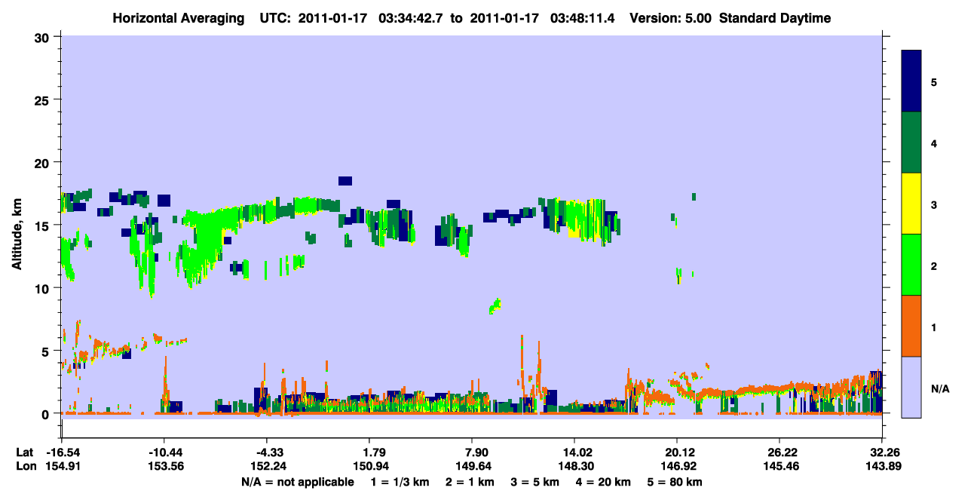This screenshot has width=980, height=503.
Task: Click the latitude value -16.54
Action: click(x=62, y=452)
